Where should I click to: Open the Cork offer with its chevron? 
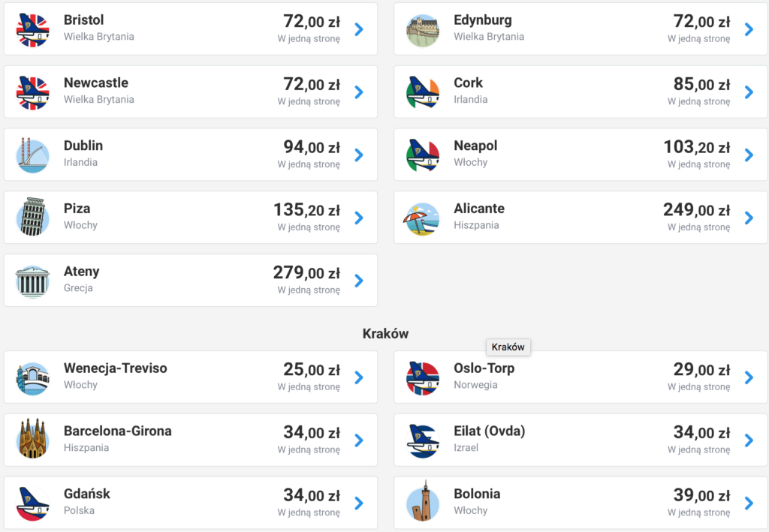(x=749, y=92)
